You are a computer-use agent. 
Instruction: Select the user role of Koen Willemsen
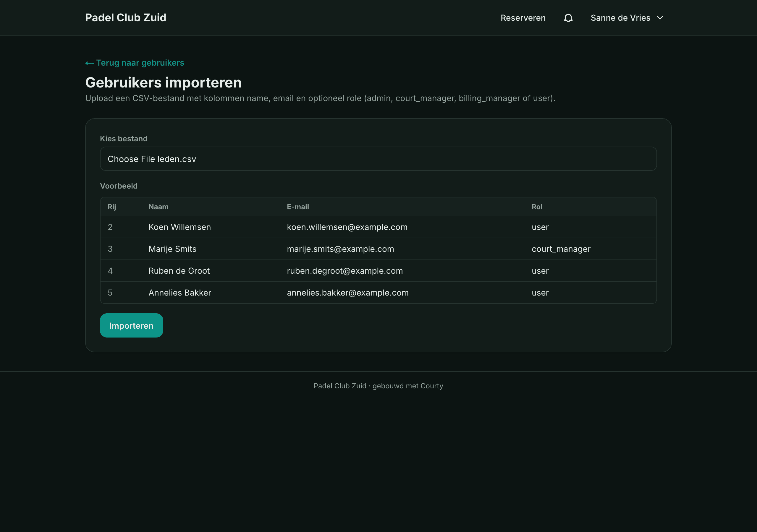[x=540, y=227]
